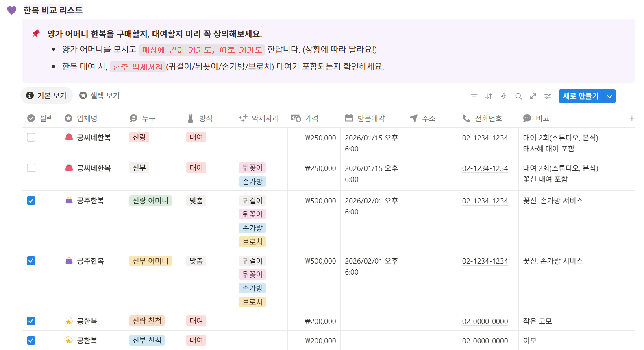
Task: Click visit date 2026/02/01 in 신랑 어머니 row
Action: [x=372, y=206]
